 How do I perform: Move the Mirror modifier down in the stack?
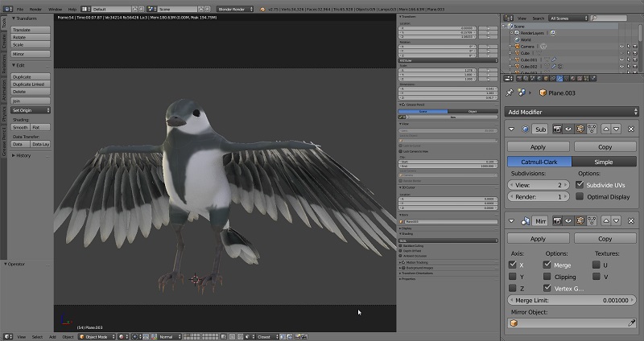pyautogui.click(x=617, y=221)
